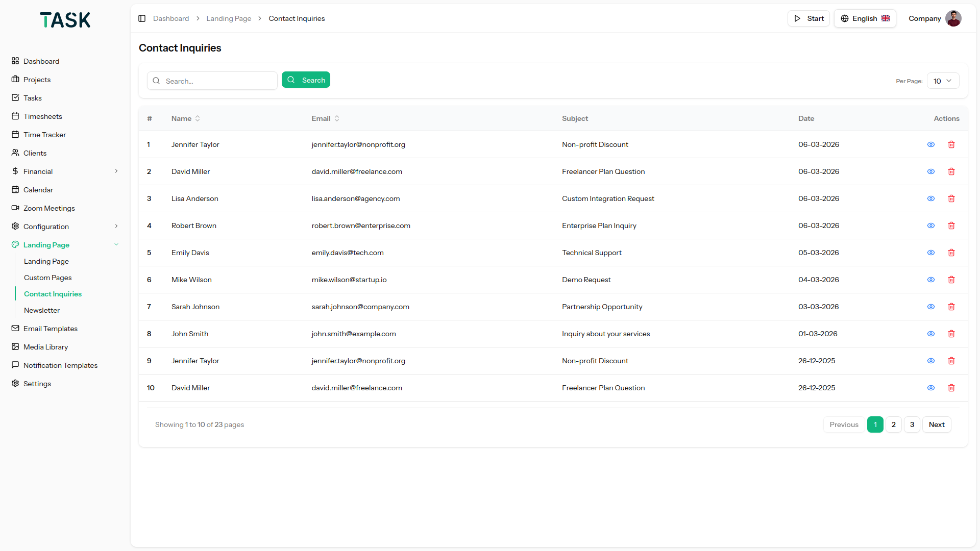Open the English language selector
The image size is (980, 551).
[x=865, y=18]
